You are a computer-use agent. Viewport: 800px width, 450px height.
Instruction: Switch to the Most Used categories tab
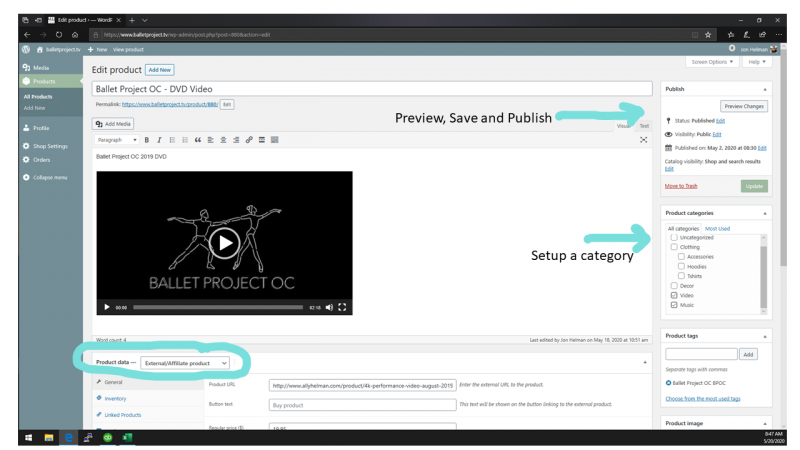(x=717, y=229)
